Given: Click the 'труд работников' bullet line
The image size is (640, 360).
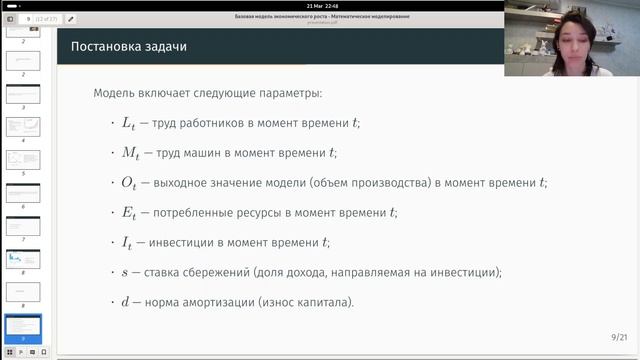Looking at the screenshot, I should coord(241,123).
